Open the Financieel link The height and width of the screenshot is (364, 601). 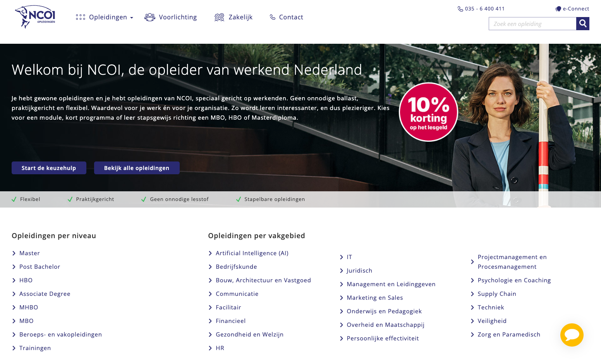pyautogui.click(x=231, y=321)
